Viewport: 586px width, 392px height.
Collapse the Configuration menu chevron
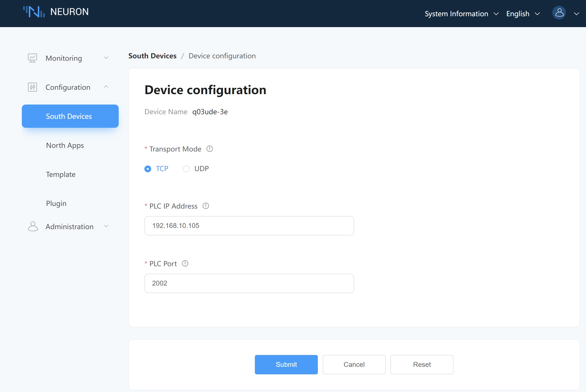click(106, 87)
